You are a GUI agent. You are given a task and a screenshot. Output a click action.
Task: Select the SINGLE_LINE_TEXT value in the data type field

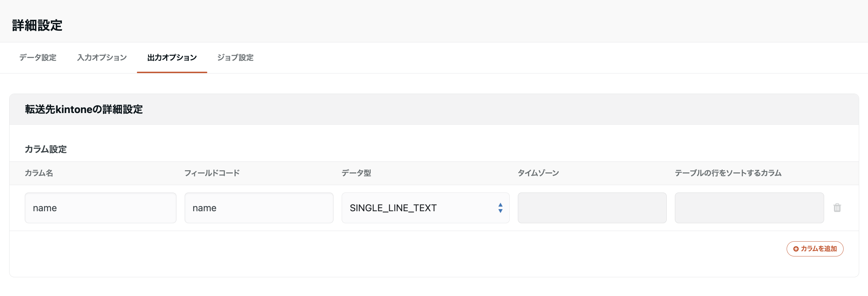coord(393,208)
